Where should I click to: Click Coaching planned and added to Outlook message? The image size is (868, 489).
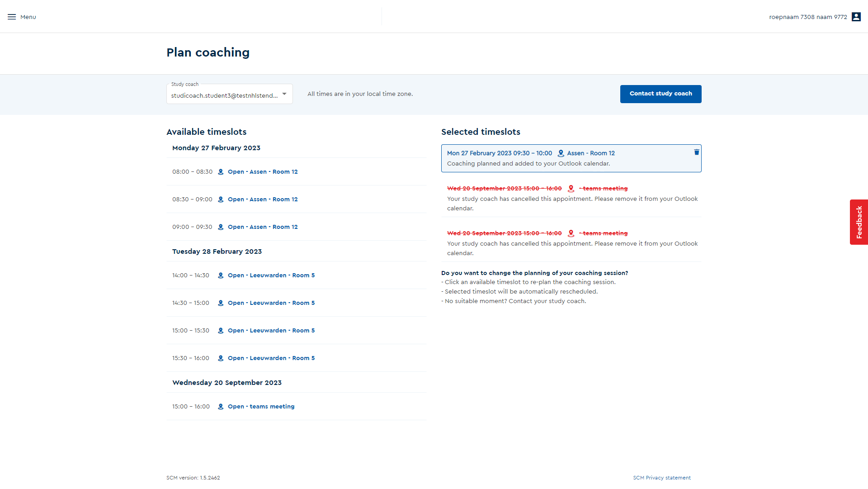coord(528,164)
